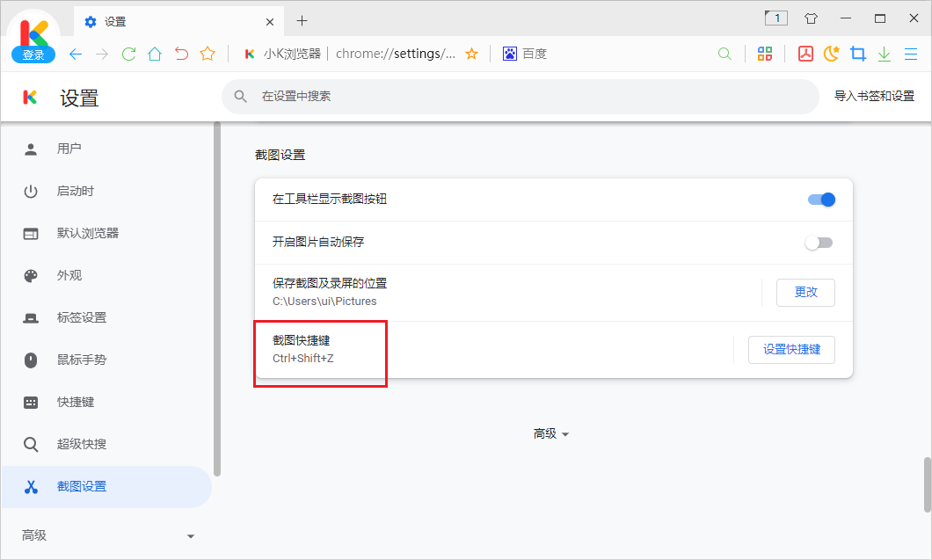Viewport: 932px width, 560px height.
Task: Click 导入书签和设置 link
Action: [874, 97]
